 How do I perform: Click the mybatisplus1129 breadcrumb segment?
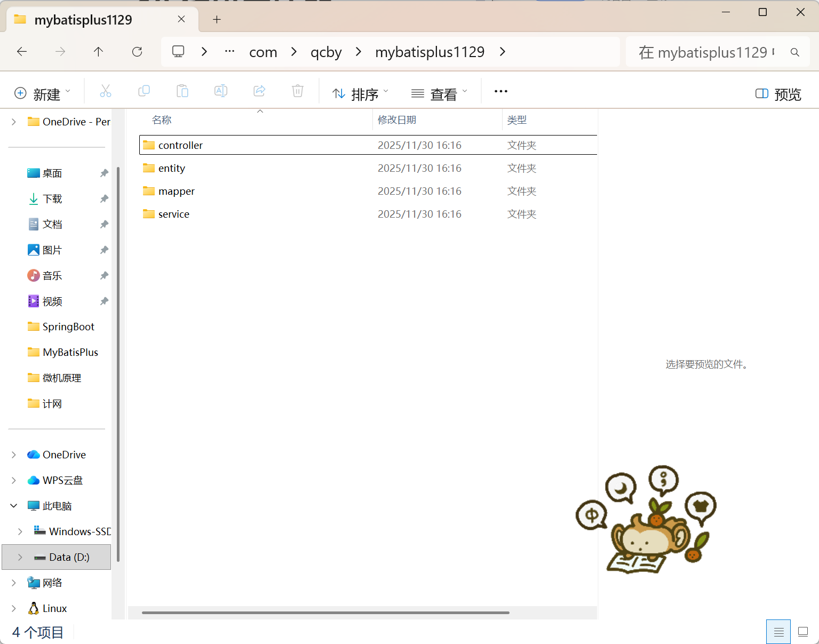coord(430,52)
